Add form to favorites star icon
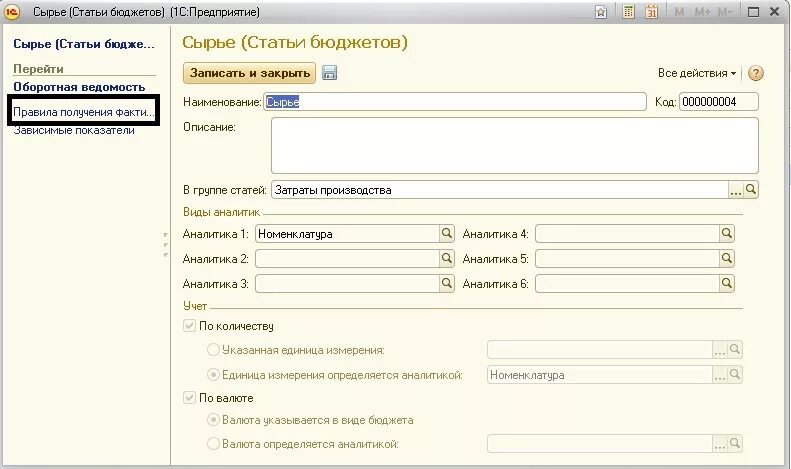791x469 pixels. click(601, 12)
